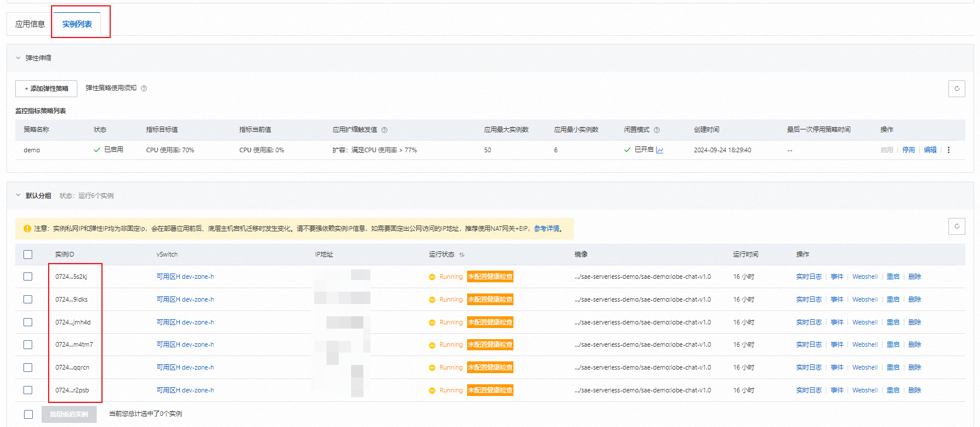Screen dimensions: 980x427
Task: Click 编辑 for the demo policy
Action: click(x=930, y=150)
